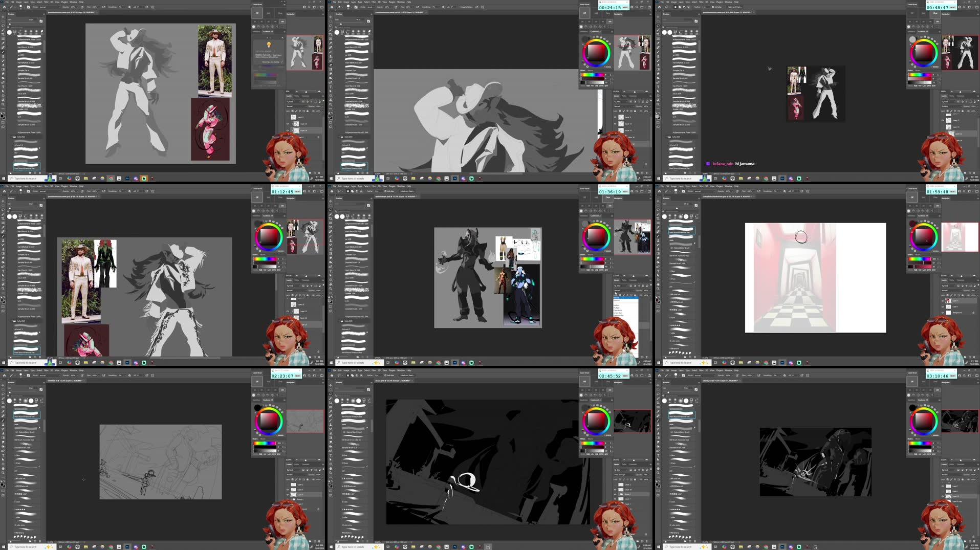This screenshot has width=980, height=550.
Task: Select the Type tool in the 01:36:19 frame
Action: click(331, 271)
